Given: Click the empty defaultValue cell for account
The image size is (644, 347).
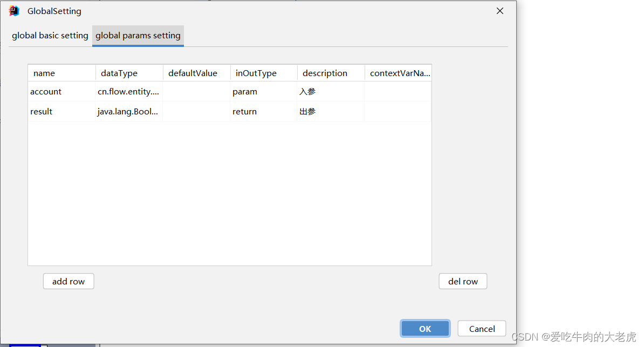Looking at the screenshot, I should (196, 91).
